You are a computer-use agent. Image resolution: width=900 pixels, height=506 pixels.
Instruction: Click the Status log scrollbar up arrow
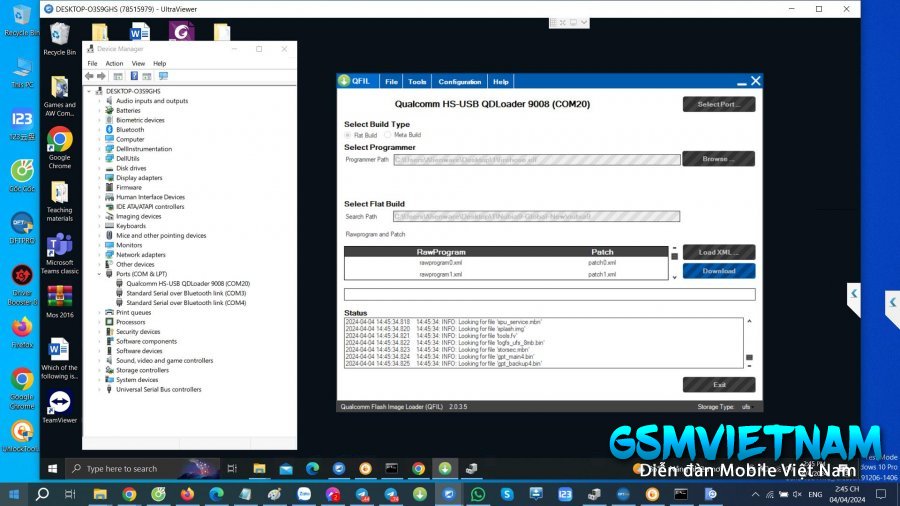749,322
